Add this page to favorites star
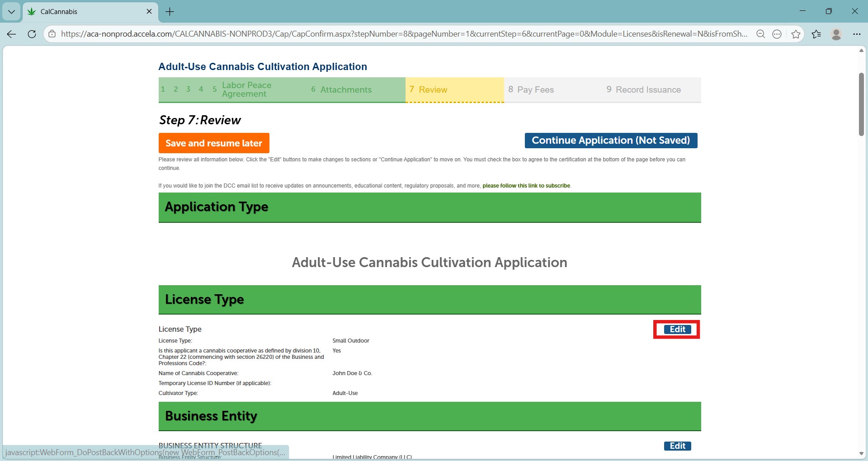 tap(796, 34)
